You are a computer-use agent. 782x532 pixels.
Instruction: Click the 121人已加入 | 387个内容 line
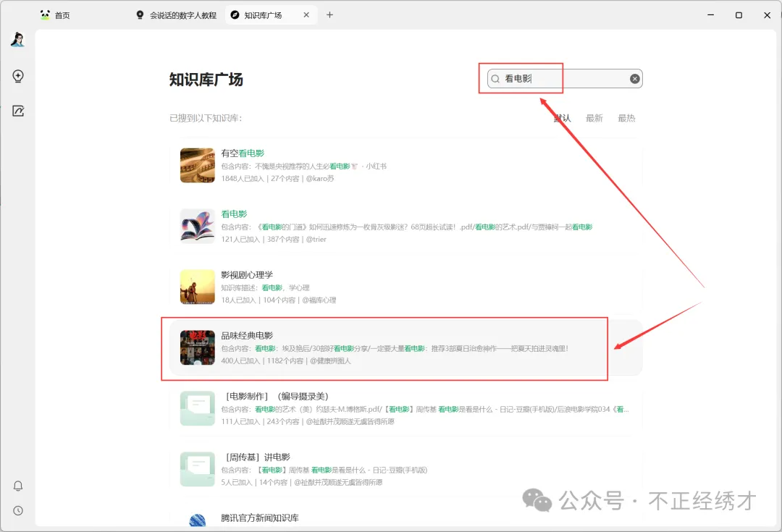pos(274,240)
